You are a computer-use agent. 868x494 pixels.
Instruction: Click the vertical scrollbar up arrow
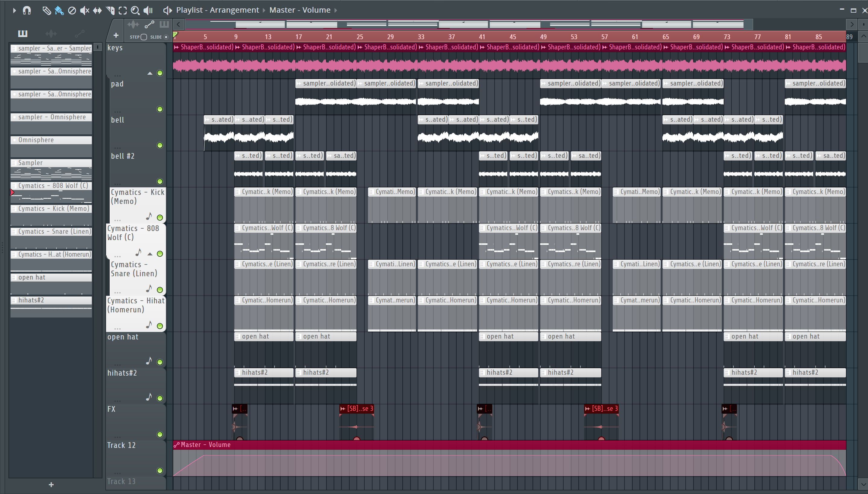[x=863, y=36]
